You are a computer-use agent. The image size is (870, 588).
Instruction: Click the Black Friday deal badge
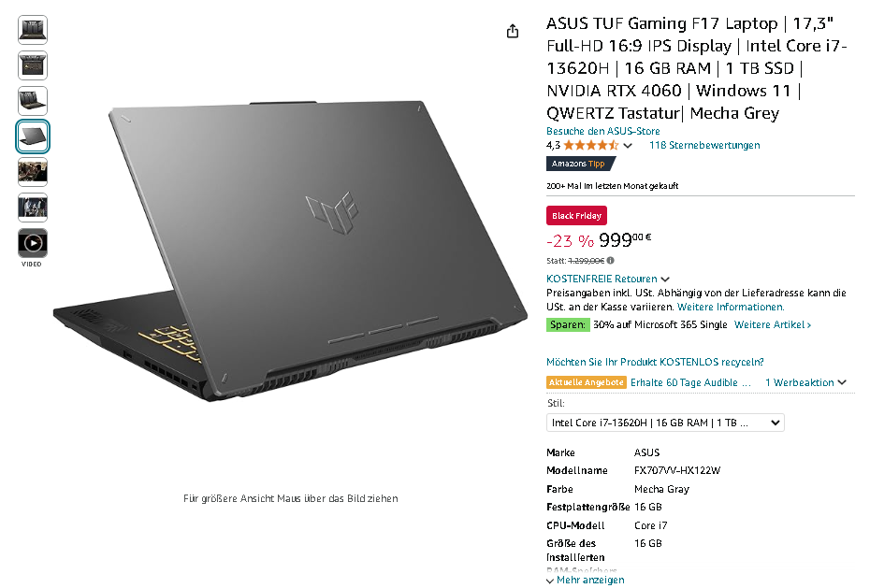[576, 216]
